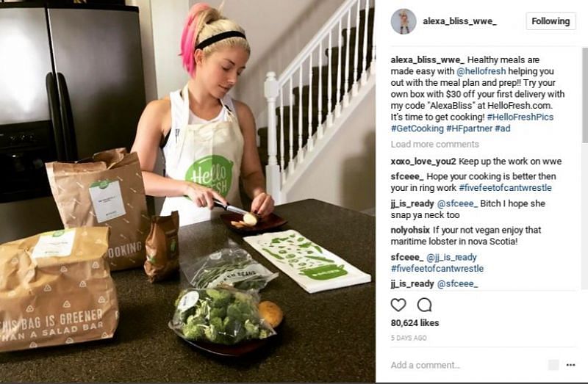Viewport: 588px width, 384px height.
Task: Open the #HFpartner hashtag
Action: click(x=469, y=128)
